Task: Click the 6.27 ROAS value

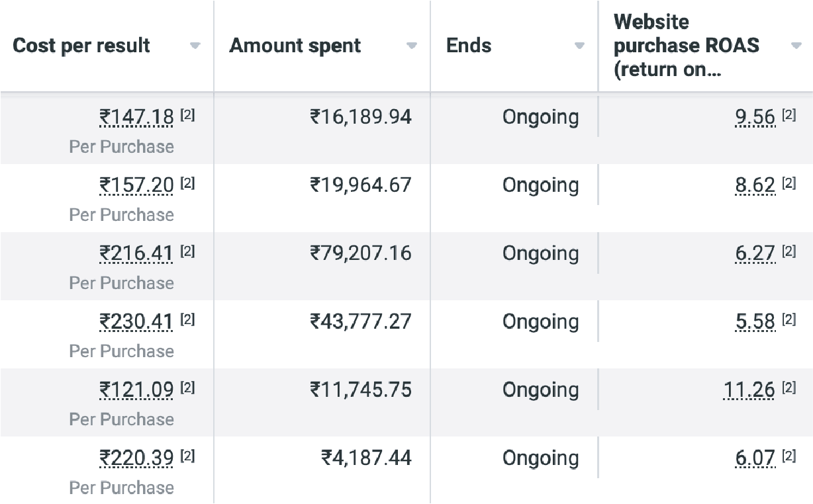Action: (x=755, y=253)
